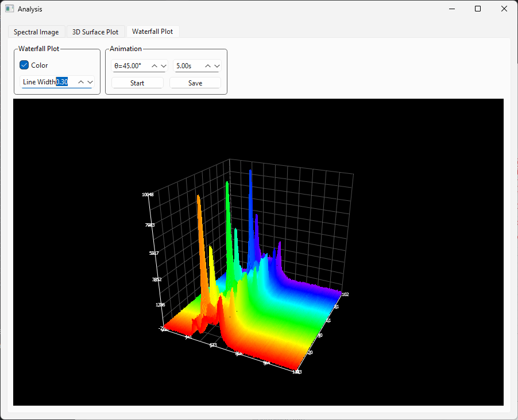Image resolution: width=518 pixels, height=420 pixels.
Task: Open the 3D Surface Plot tab
Action: point(95,32)
